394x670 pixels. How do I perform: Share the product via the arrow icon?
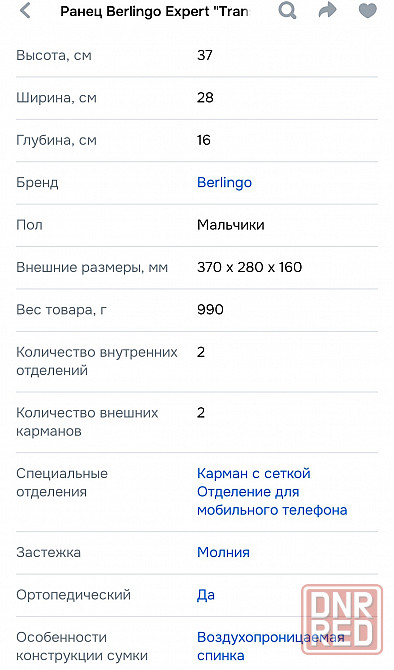click(x=327, y=11)
